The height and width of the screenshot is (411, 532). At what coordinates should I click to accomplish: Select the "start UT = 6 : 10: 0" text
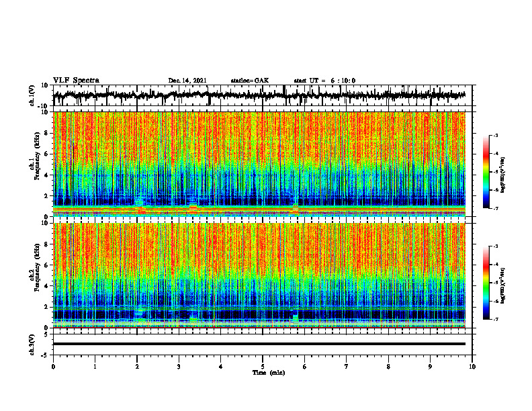tap(324, 81)
